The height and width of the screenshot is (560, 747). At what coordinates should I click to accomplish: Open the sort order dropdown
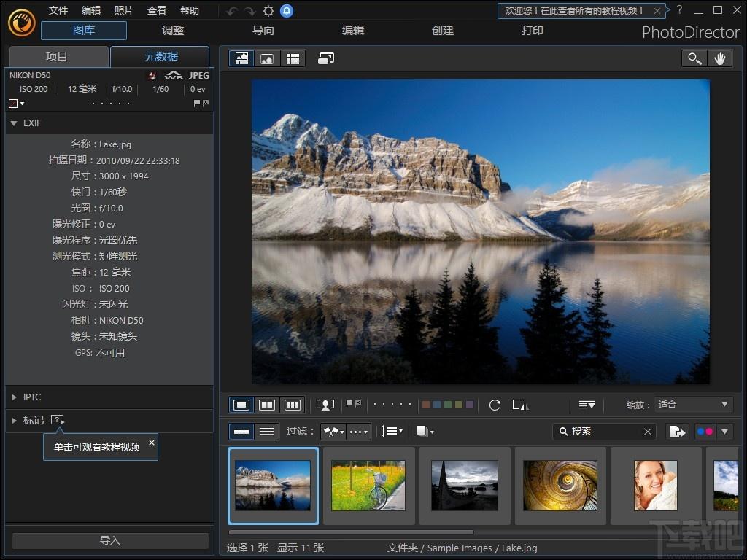pyautogui.click(x=392, y=432)
